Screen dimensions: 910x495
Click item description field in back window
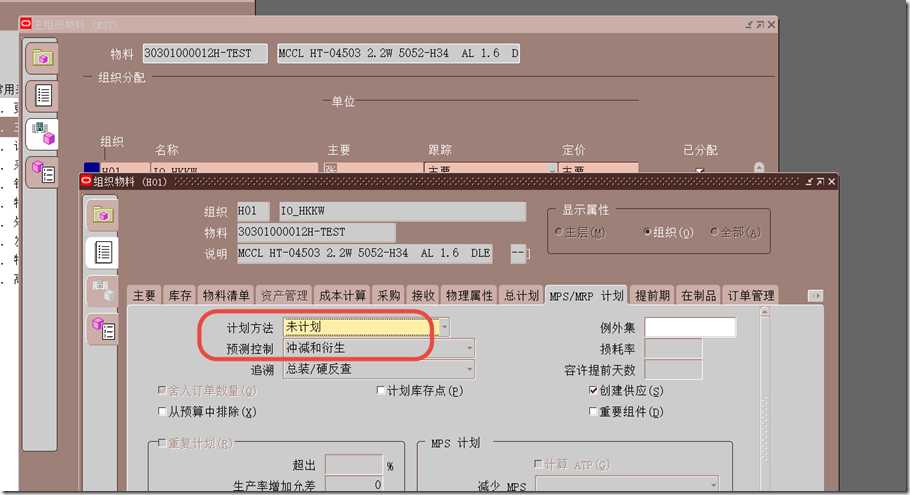[398, 53]
